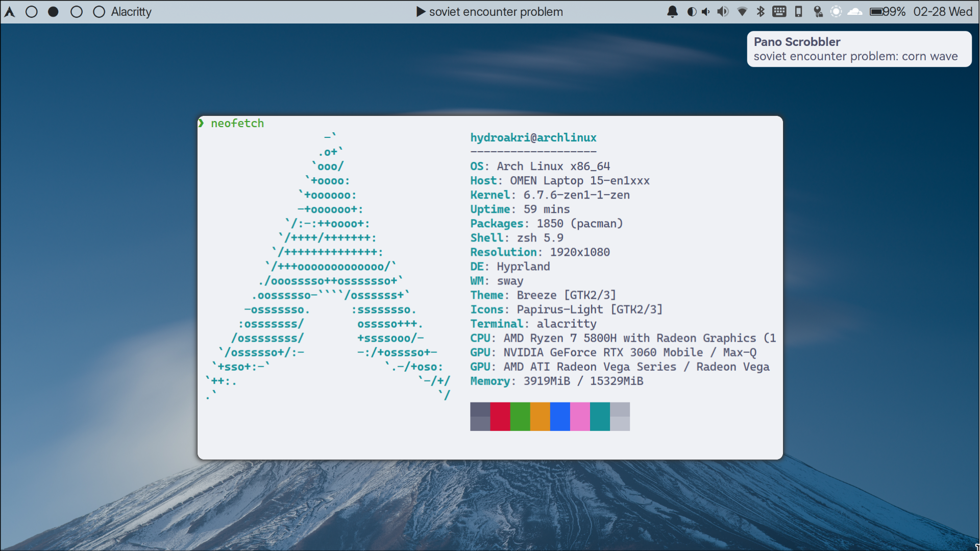Click the Memory: 3919MiB line
This screenshot has width=980, height=551.
[557, 380]
